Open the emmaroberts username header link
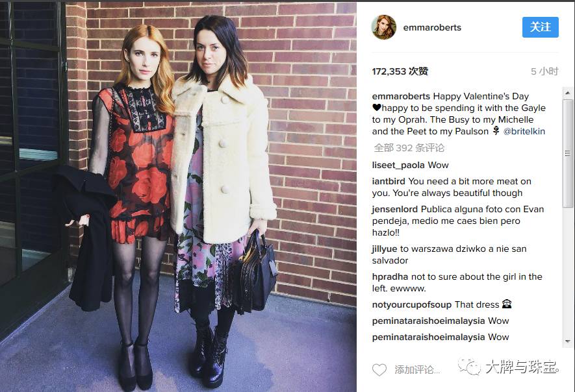Image resolution: width=575 pixels, height=392 pixels. click(432, 27)
